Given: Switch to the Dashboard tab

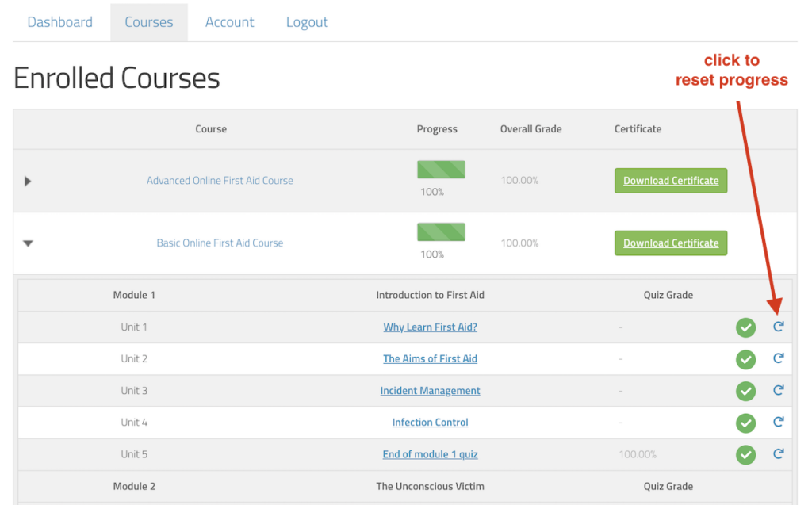Looking at the screenshot, I should click(59, 21).
